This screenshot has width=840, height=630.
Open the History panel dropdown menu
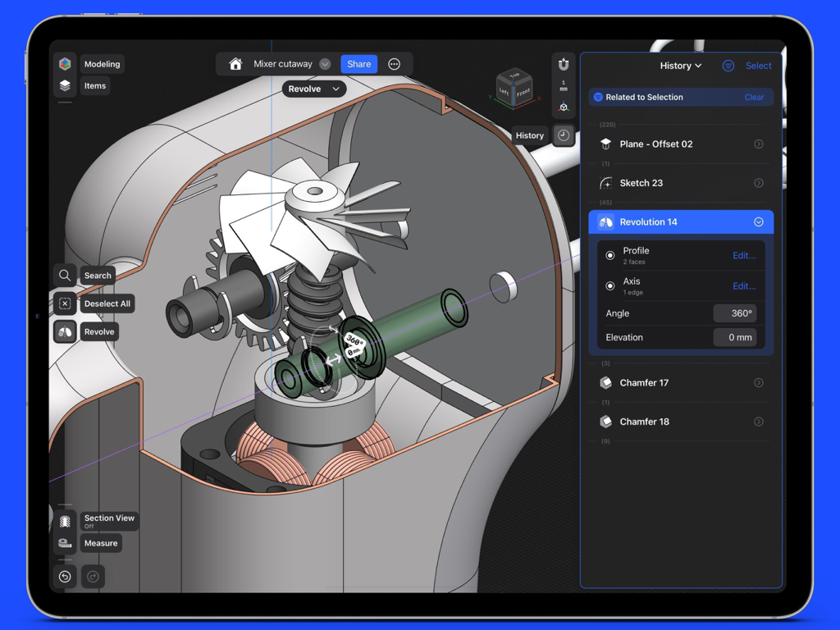(x=681, y=66)
